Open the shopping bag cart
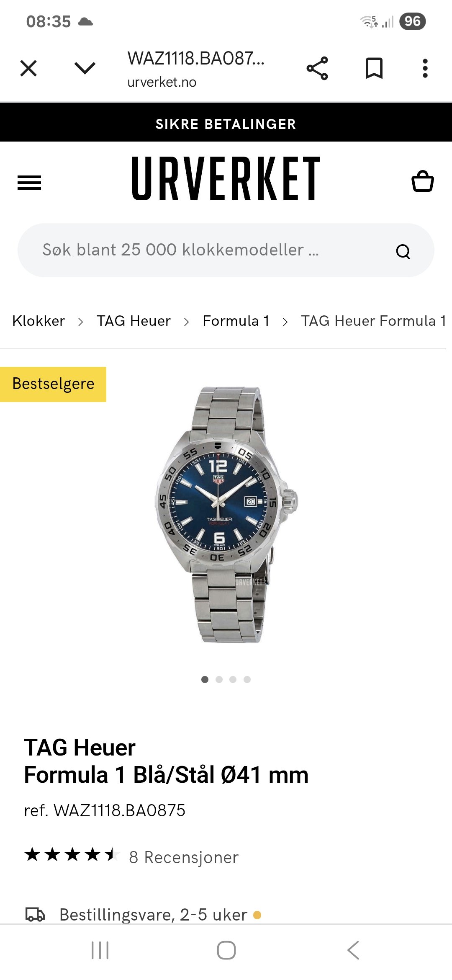The height and width of the screenshot is (980, 452). tap(423, 181)
